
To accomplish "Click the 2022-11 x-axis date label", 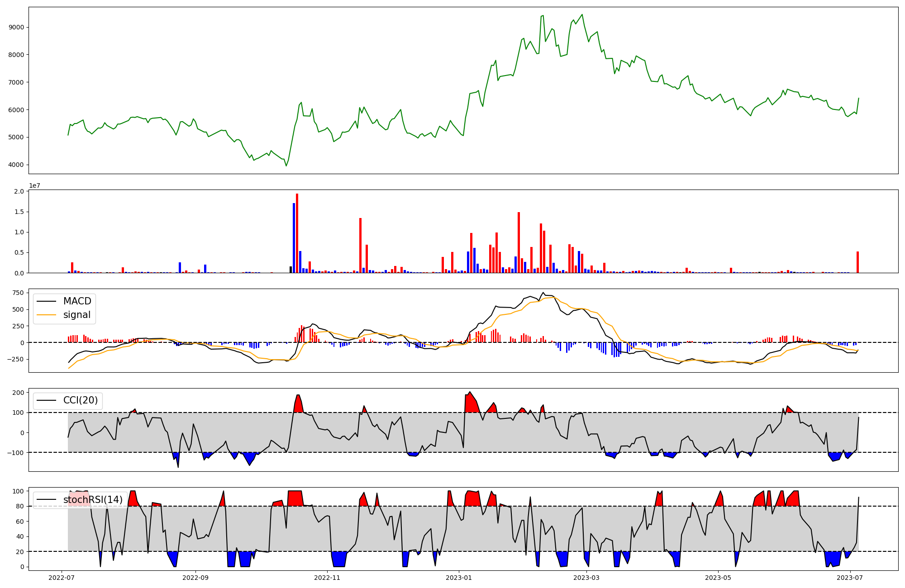I will pyautogui.click(x=327, y=578).
